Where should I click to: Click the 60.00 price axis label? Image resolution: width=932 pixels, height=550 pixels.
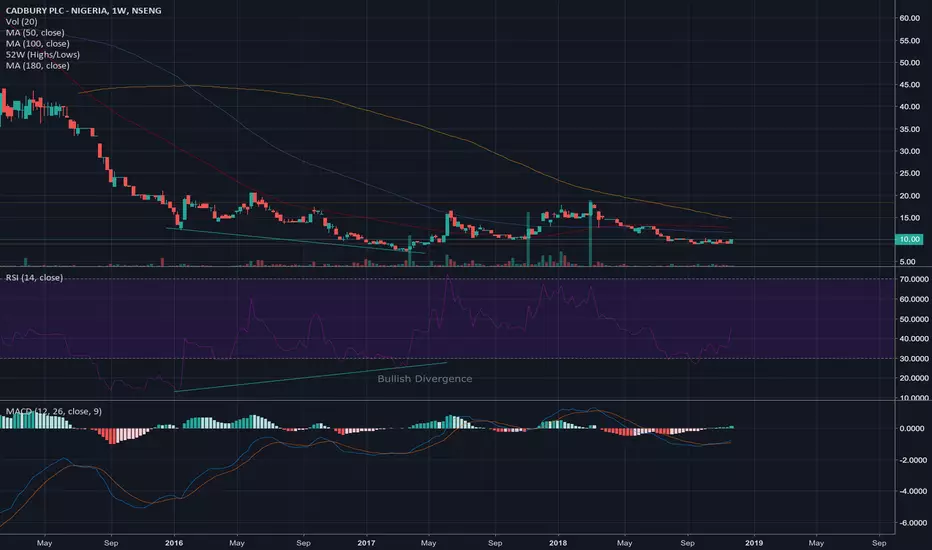pyautogui.click(x=909, y=18)
